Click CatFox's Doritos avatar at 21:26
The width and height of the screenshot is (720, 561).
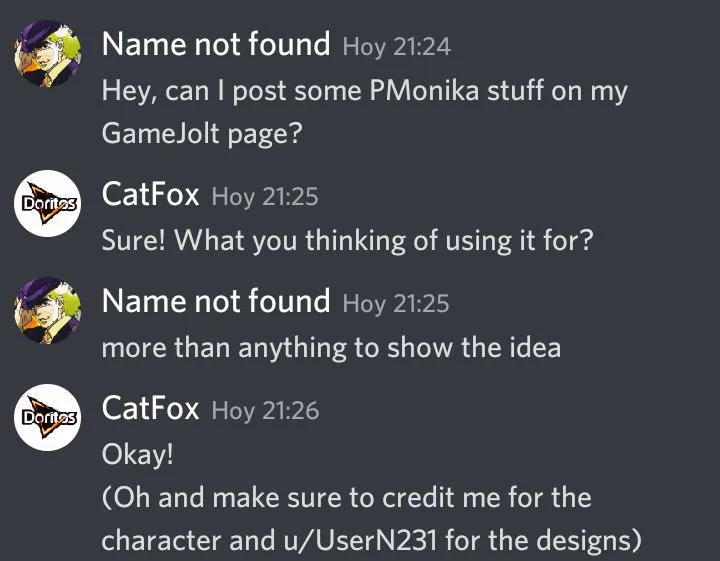point(47,417)
